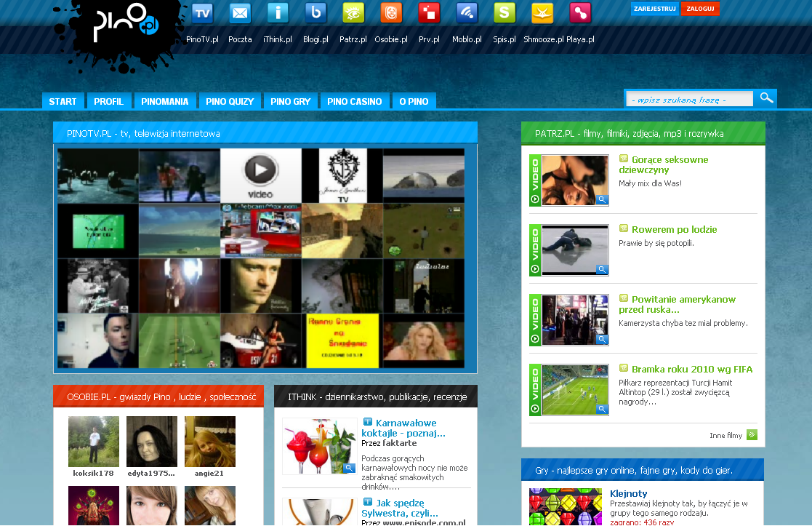Click the search magnifier button
The width and height of the screenshot is (812, 526).
[766, 98]
